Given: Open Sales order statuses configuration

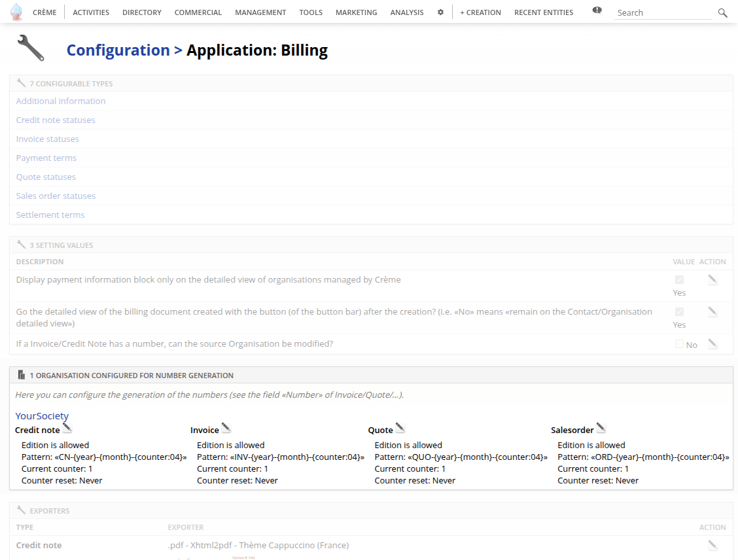Looking at the screenshot, I should [x=56, y=196].
